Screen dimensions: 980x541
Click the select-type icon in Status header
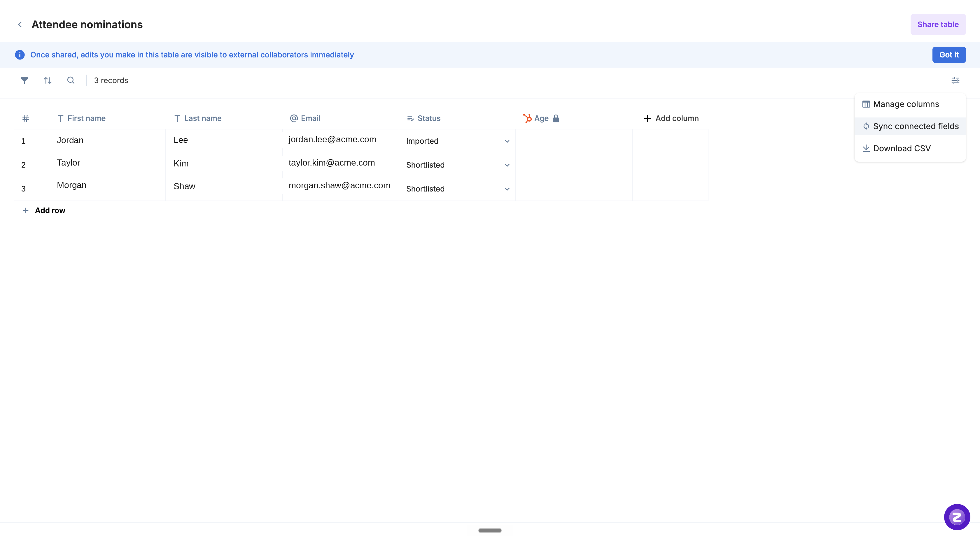tap(410, 118)
